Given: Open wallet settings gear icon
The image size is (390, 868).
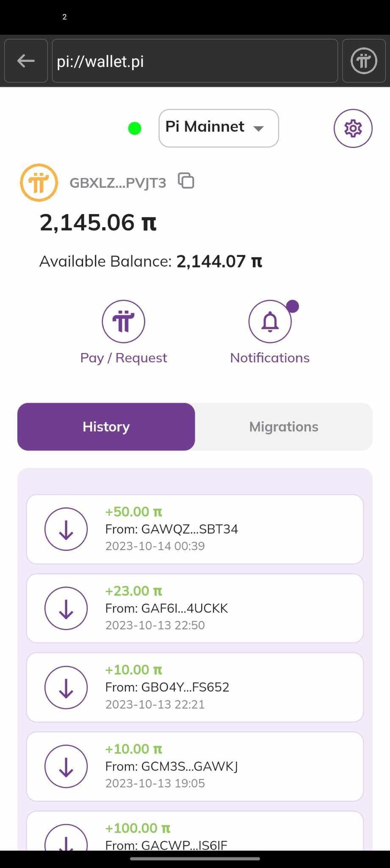Looking at the screenshot, I should 353,128.
